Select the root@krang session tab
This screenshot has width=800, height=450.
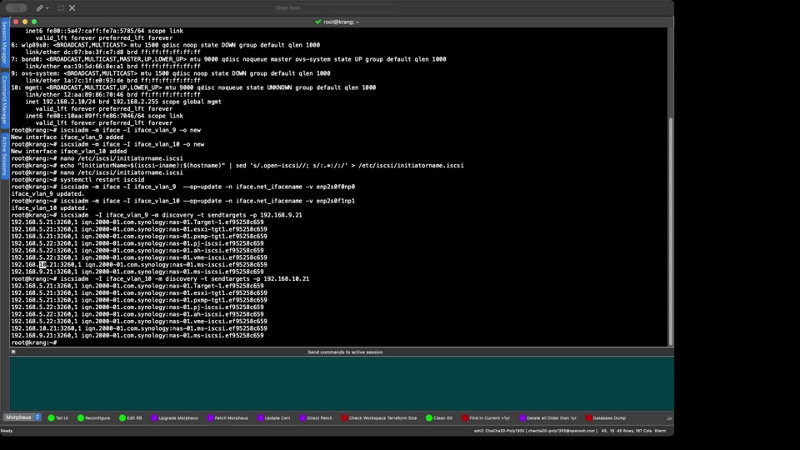338,22
